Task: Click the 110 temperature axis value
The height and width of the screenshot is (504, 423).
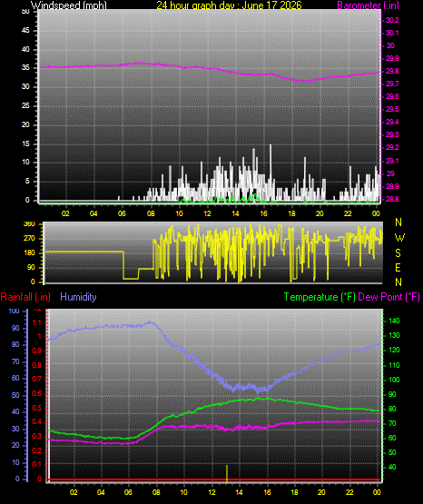Action: click(394, 365)
